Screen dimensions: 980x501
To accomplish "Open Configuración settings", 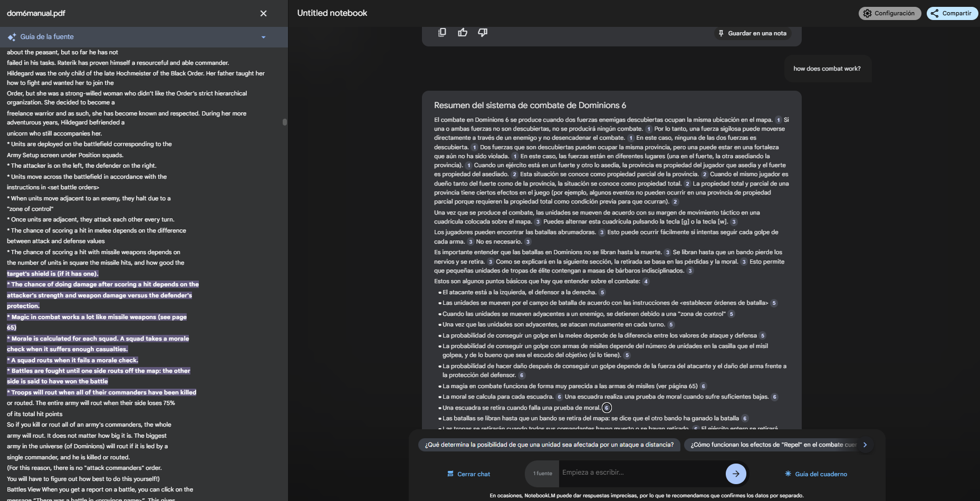I will 889,13.
